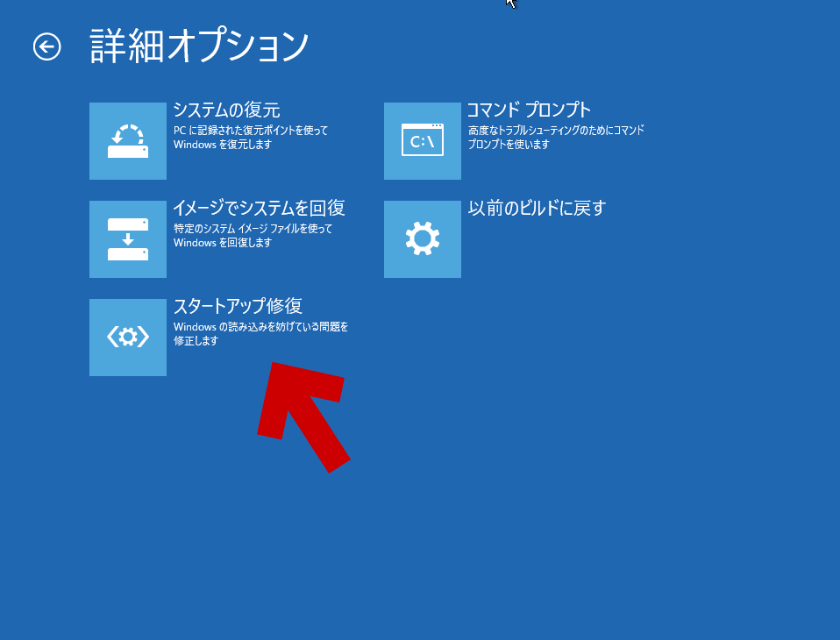Click the gear icon for previous build option

[x=422, y=238]
